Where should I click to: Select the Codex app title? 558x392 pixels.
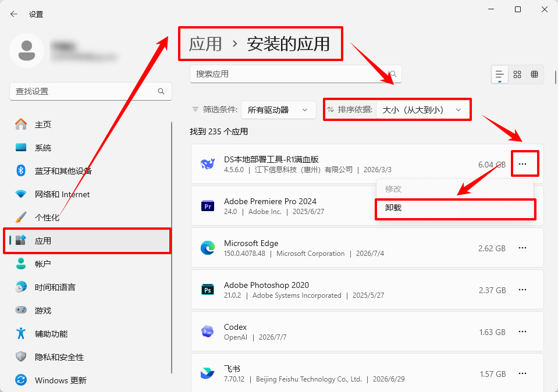[235, 327]
